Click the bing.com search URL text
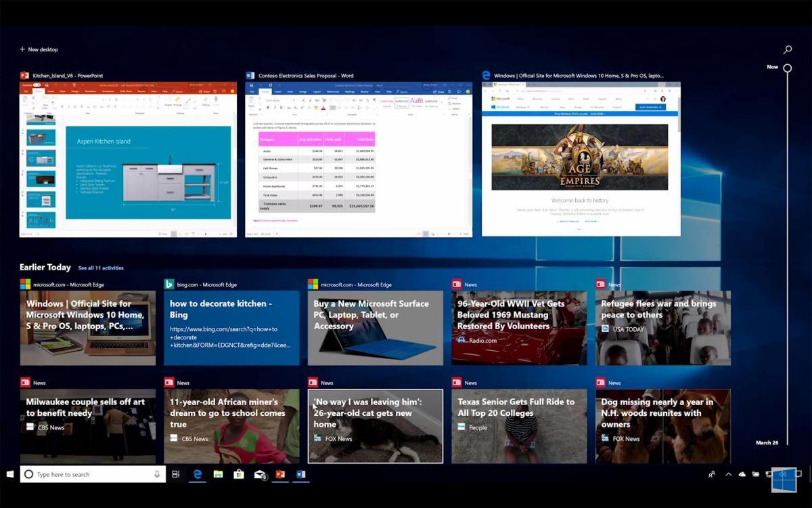 click(x=230, y=337)
